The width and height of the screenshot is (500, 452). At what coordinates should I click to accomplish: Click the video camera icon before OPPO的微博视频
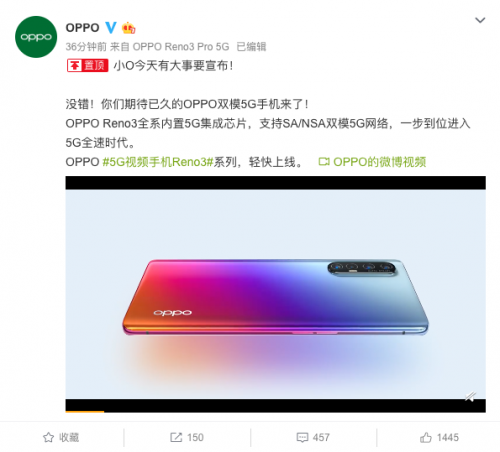click(x=324, y=162)
